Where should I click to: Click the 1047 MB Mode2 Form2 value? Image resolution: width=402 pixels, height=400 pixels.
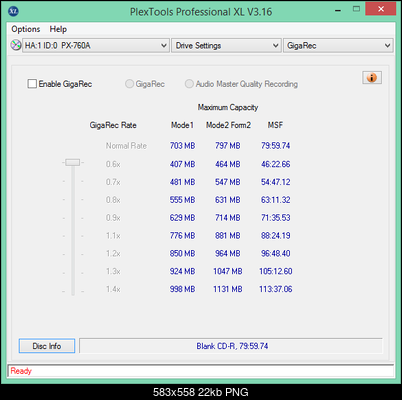[x=228, y=271]
